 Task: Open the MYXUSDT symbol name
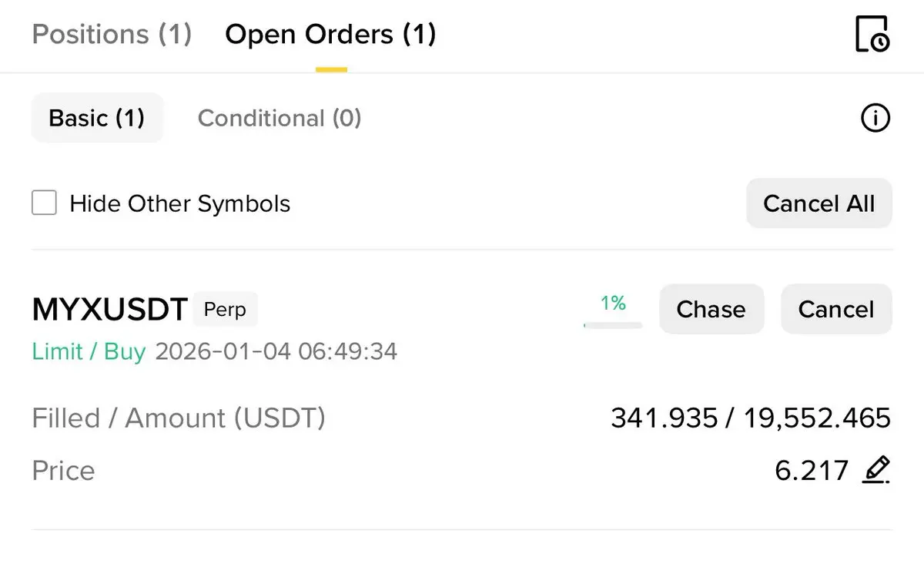pos(110,310)
